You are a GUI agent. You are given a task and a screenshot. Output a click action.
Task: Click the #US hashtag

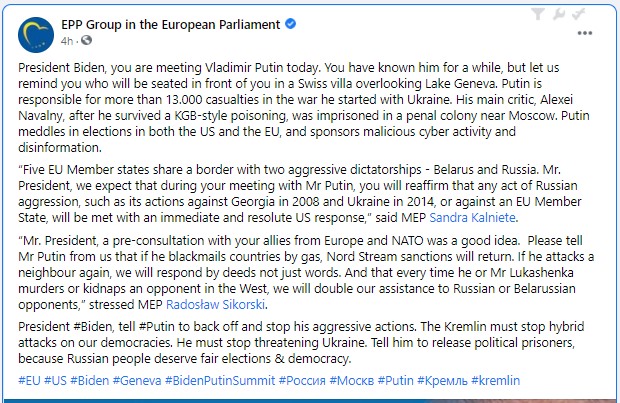[x=55, y=380]
